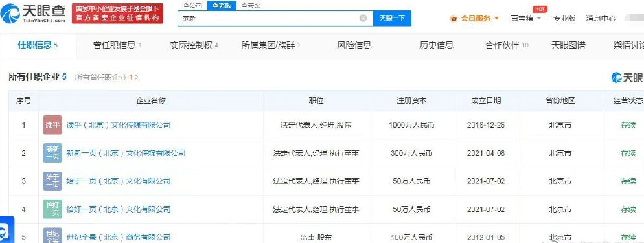
Task: Click the 天眼一下 search button
Action: tap(392, 18)
